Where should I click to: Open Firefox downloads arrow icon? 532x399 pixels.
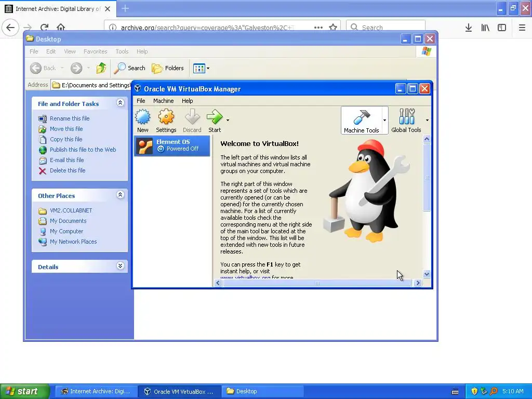coord(469,28)
